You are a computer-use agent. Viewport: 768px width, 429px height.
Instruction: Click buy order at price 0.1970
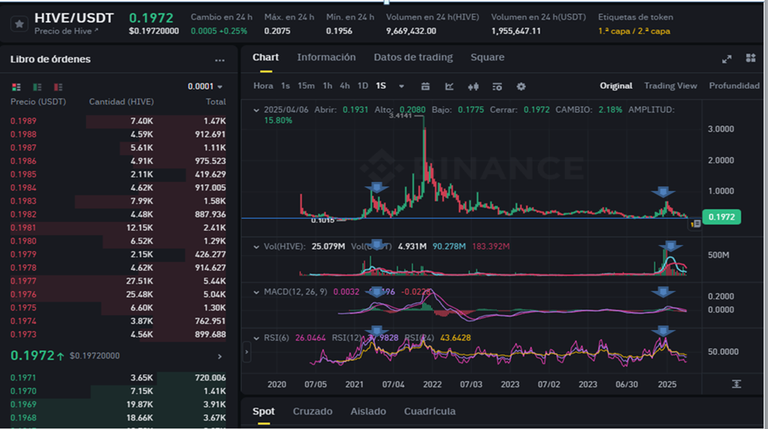tap(118, 391)
